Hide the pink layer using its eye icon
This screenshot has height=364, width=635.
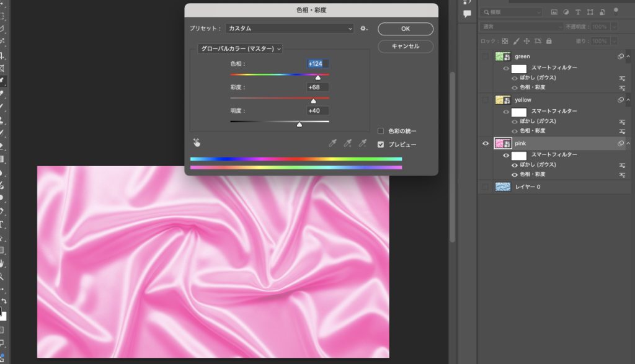tap(486, 143)
